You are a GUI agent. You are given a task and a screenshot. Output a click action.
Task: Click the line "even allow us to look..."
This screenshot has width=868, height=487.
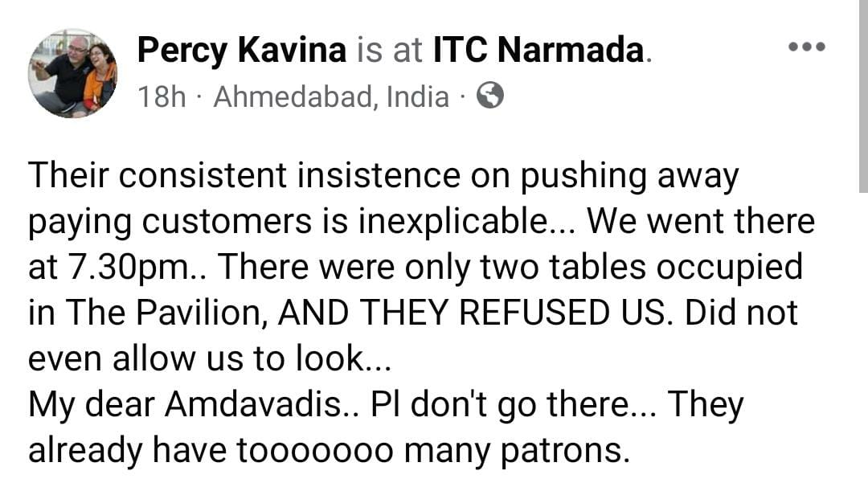[x=209, y=358]
